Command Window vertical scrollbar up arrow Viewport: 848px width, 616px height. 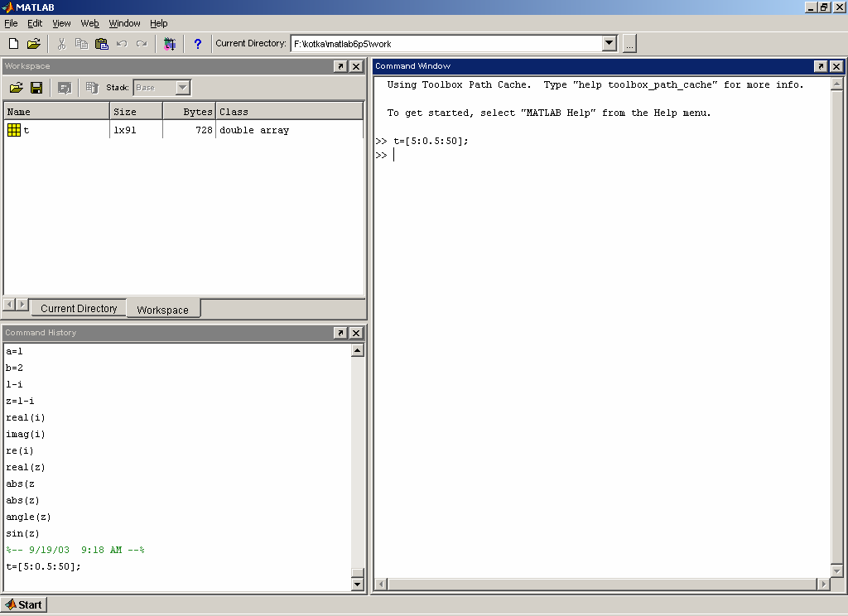coord(836,84)
